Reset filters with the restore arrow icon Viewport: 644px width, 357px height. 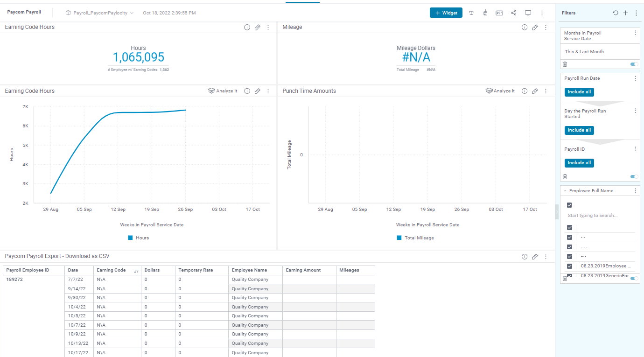point(616,13)
